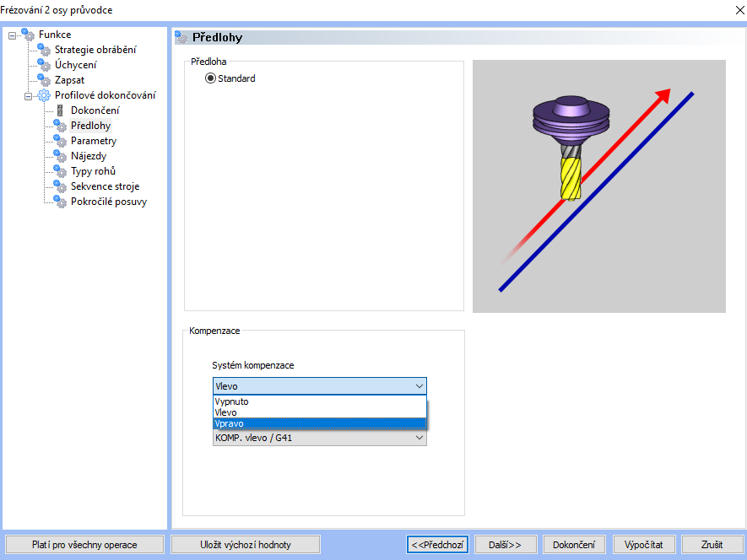747x560 pixels.
Task: Click the gear icon beside Úchycení
Action: pos(44,65)
